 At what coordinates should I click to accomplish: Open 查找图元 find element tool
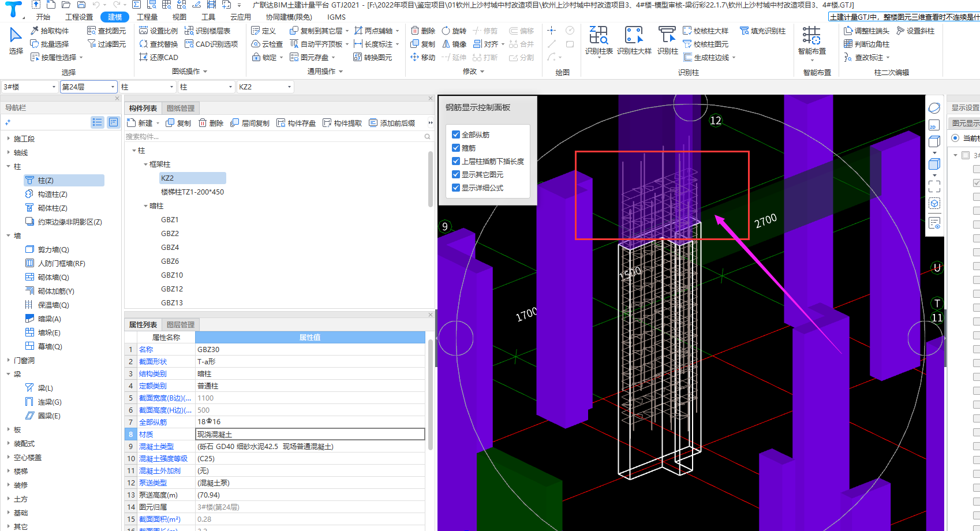(x=106, y=31)
